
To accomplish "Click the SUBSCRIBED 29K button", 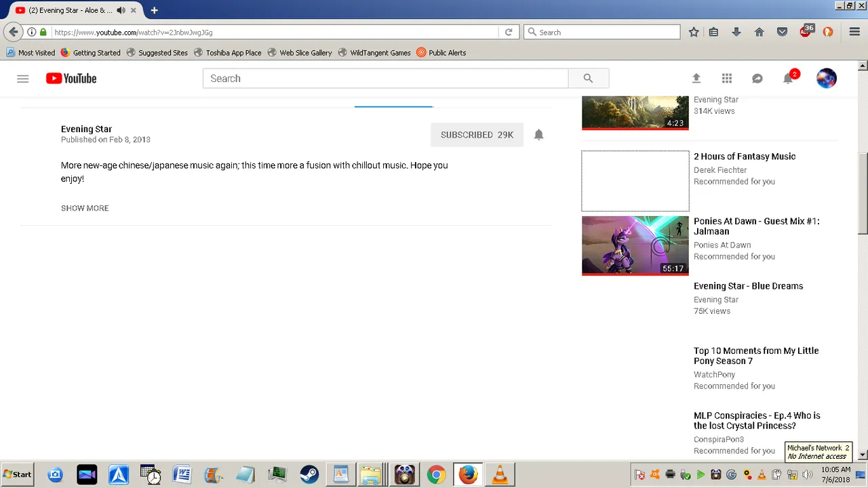I will click(x=477, y=135).
